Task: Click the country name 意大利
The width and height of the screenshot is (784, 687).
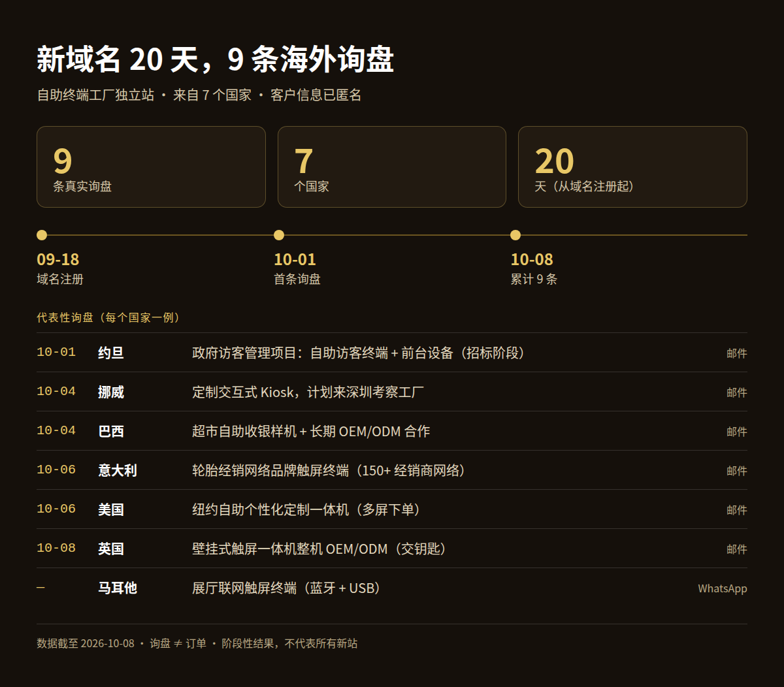Action: [118, 470]
